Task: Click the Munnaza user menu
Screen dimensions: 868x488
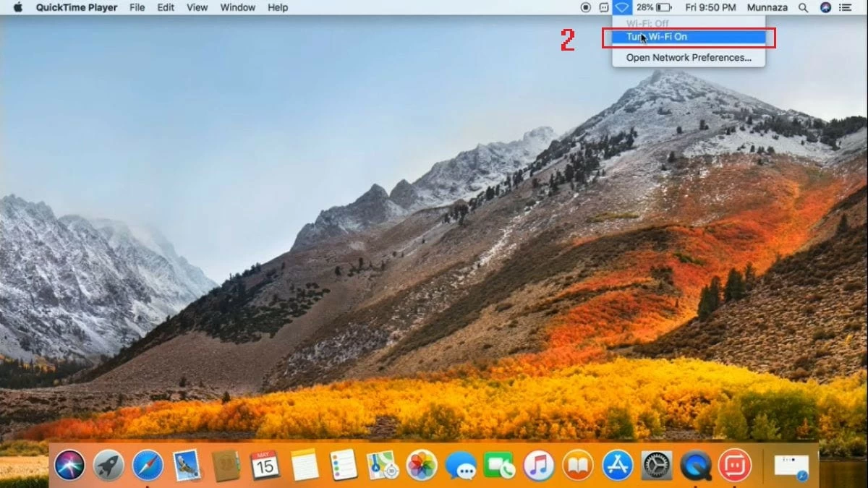Action: (767, 7)
